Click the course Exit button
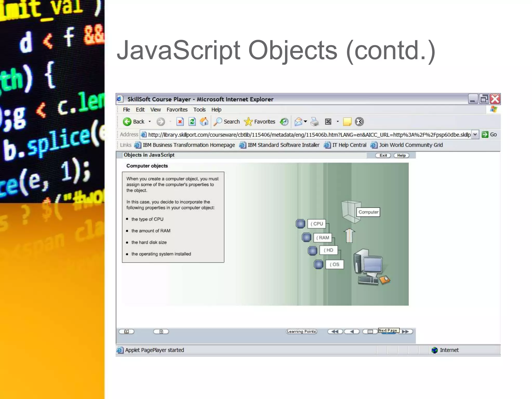This screenshot has width=532, height=399. tap(383, 155)
